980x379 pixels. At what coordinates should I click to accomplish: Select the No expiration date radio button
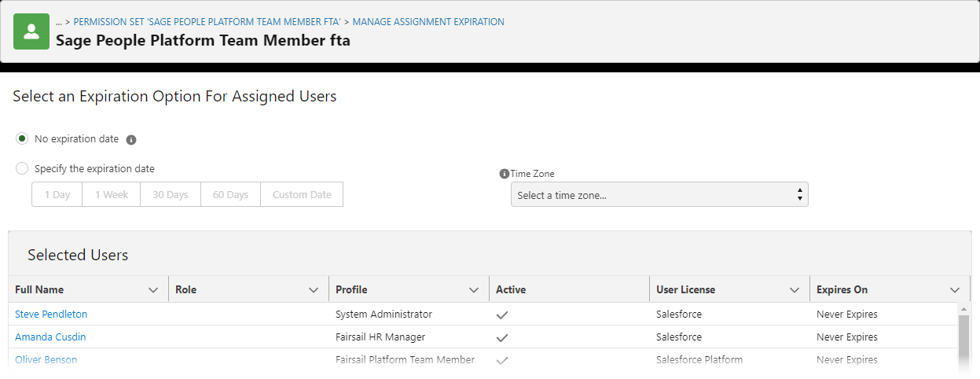[22, 138]
